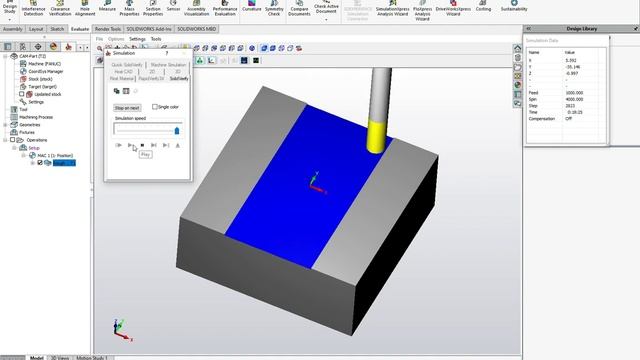Image resolution: width=640 pixels, height=360 pixels.
Task: Play the simulation
Action: pyautogui.click(x=130, y=145)
